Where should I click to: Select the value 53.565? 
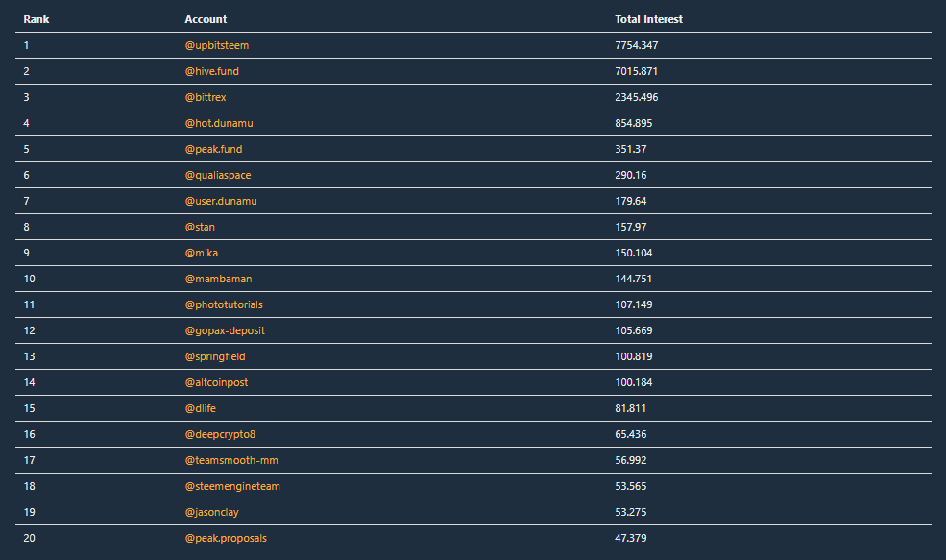630,486
